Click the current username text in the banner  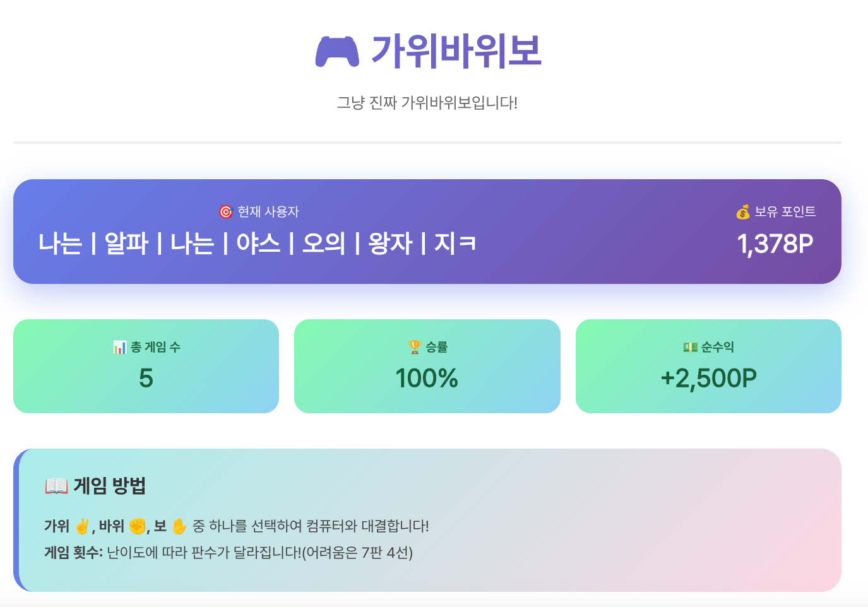point(258,244)
